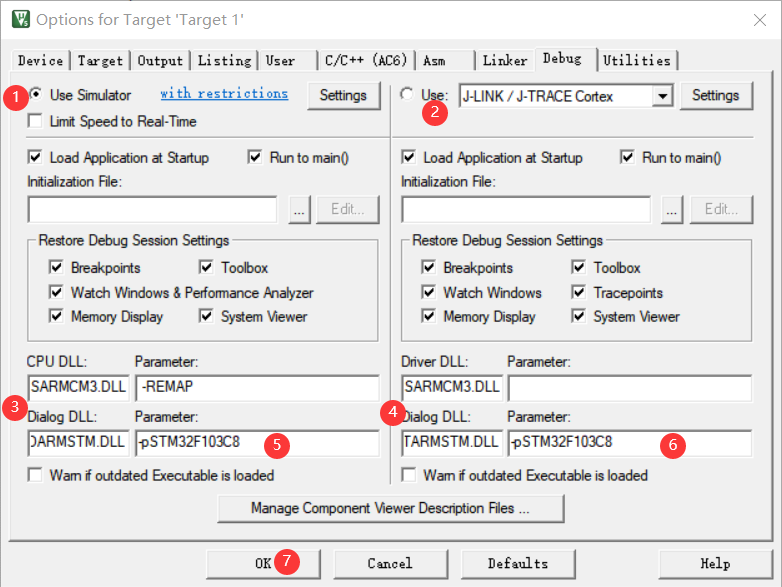Switch to the Target tab
782x587 pixels.
click(100, 61)
